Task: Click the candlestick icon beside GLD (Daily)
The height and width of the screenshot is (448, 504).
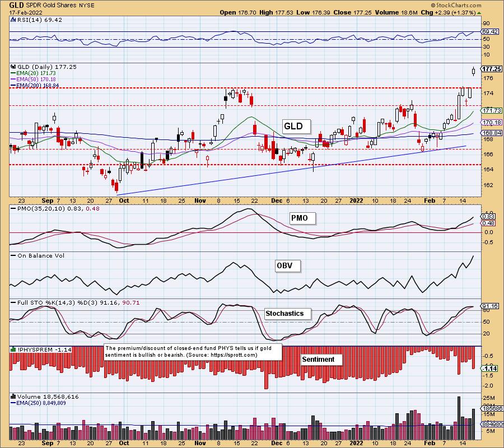Action: (13, 67)
